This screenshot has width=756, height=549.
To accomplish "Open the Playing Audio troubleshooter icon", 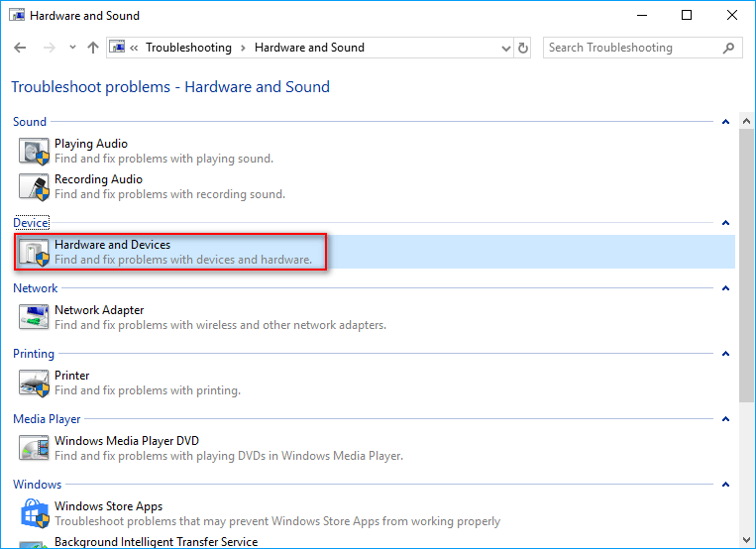I will [x=34, y=151].
